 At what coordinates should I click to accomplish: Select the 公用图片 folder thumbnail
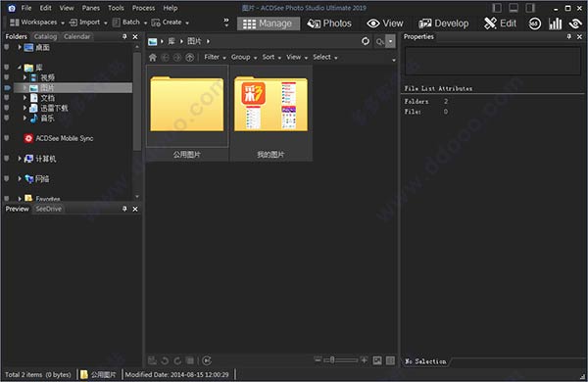tap(187, 113)
